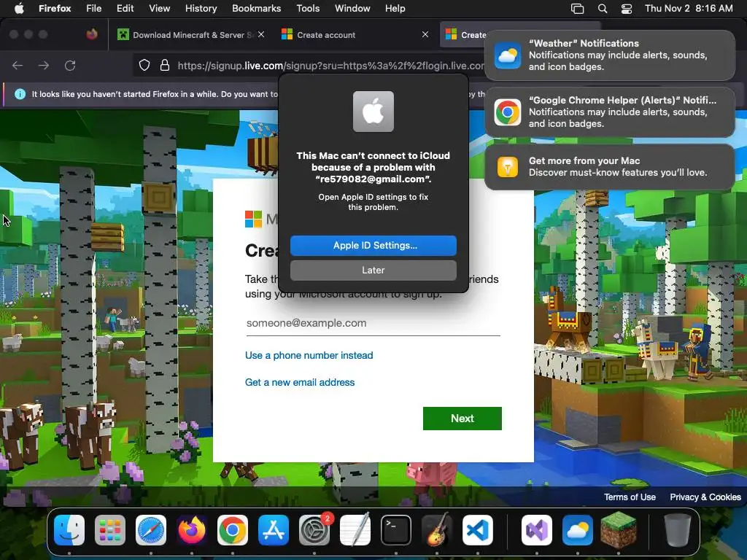This screenshot has width=747, height=560.
Task: Open System Settings with the red badge
Action: pos(314,530)
